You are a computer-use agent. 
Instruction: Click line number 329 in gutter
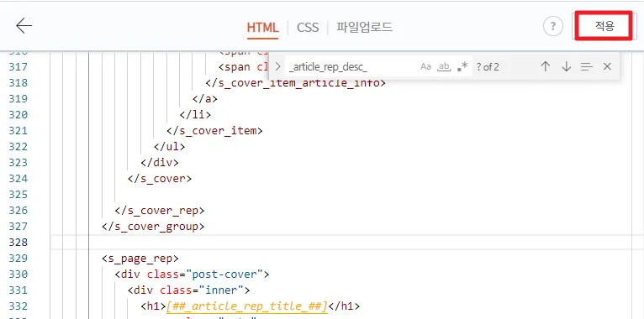point(18,258)
